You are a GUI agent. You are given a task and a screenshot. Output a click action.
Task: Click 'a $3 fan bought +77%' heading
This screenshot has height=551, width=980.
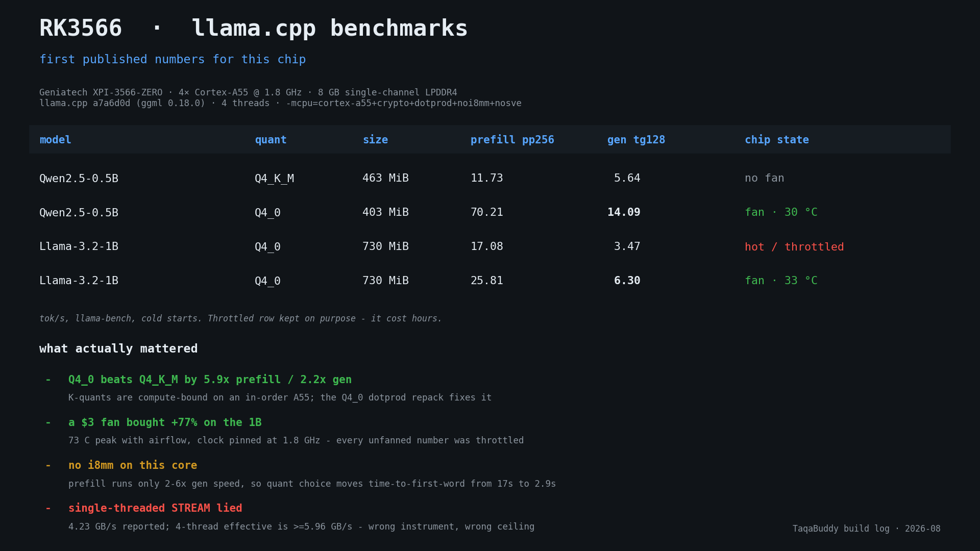[x=165, y=422]
